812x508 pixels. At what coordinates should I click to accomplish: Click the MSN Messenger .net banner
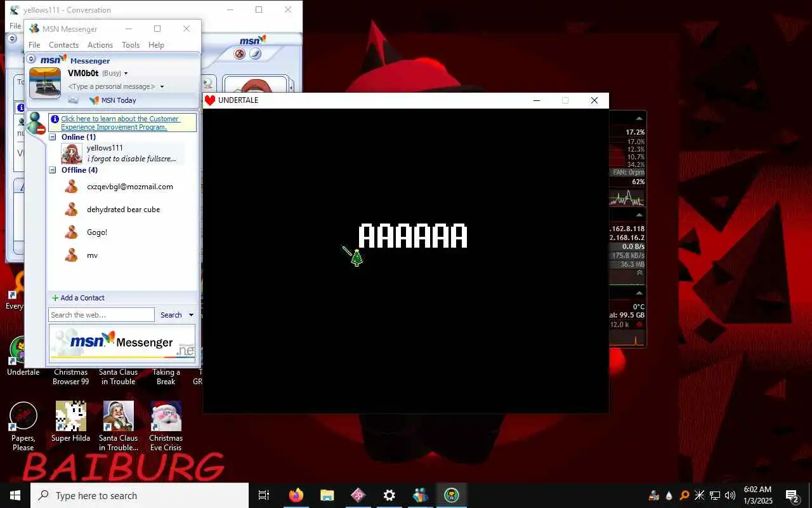[122, 343]
